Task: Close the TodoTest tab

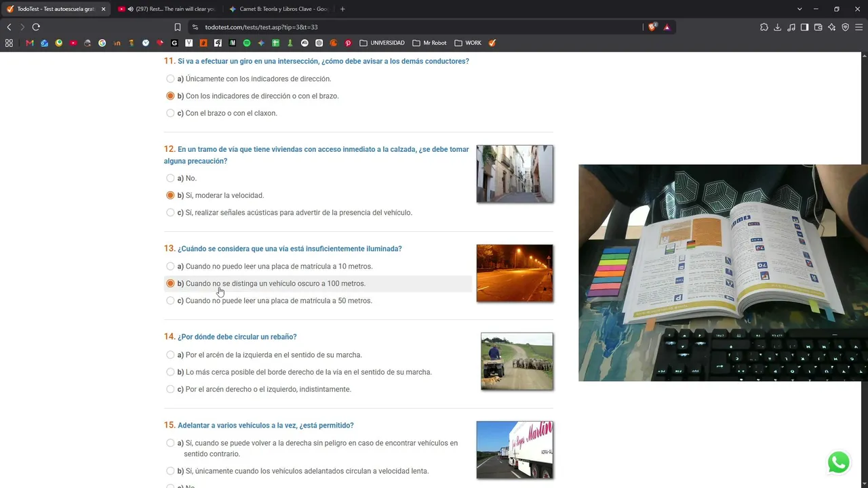Action: (104, 9)
